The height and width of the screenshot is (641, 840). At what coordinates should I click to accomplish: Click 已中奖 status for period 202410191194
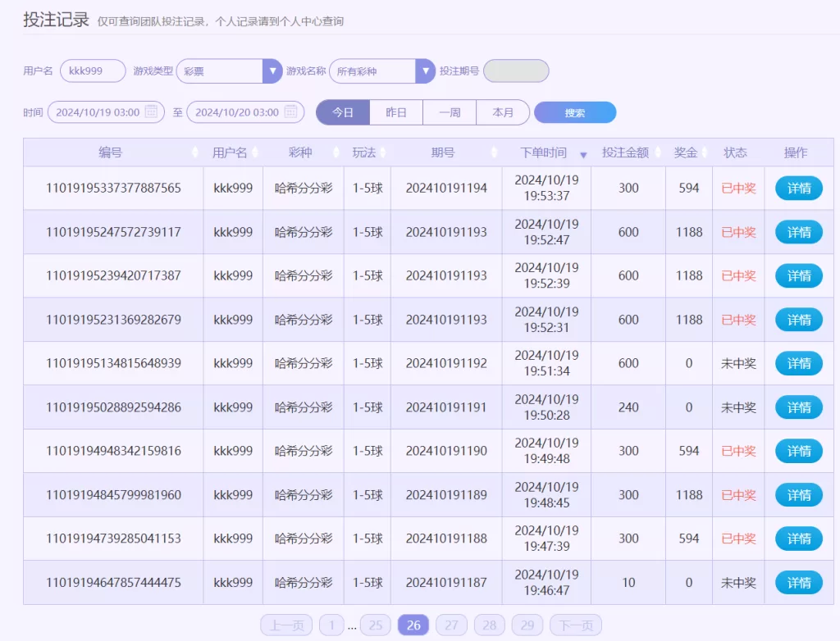point(738,189)
